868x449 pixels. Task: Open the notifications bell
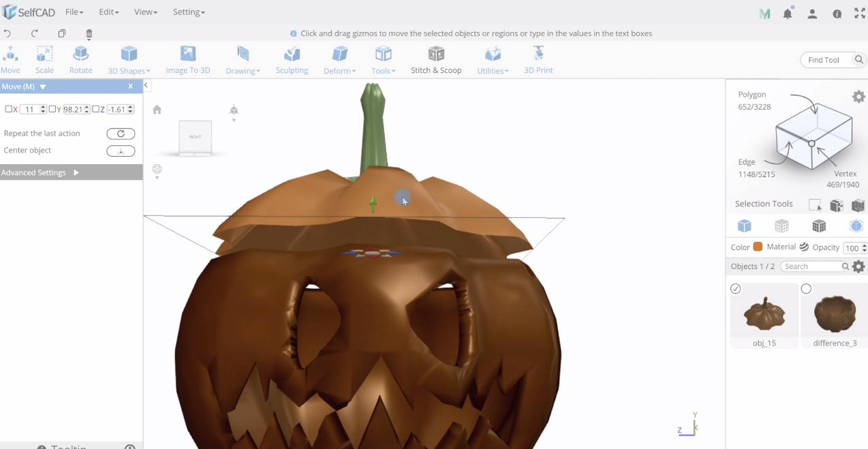788,14
